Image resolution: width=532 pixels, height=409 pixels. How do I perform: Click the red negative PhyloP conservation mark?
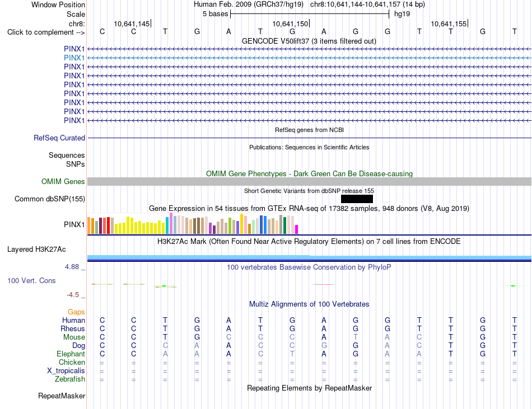pos(324,284)
